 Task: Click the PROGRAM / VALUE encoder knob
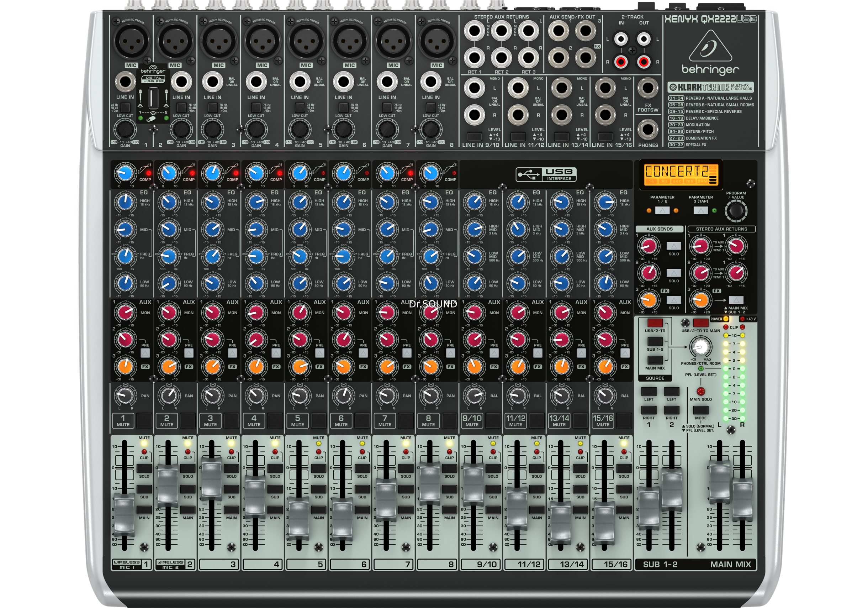click(736, 211)
